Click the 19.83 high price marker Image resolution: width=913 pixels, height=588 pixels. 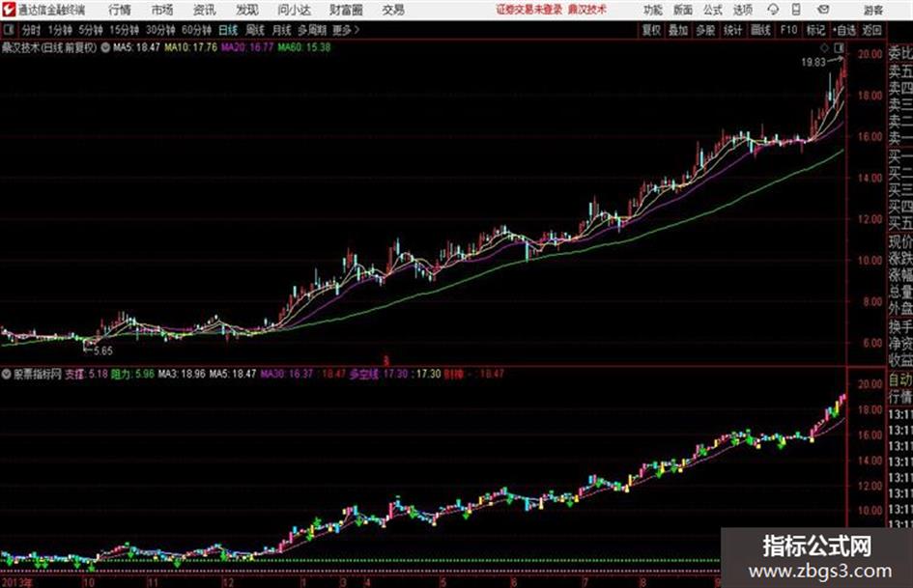[x=813, y=63]
